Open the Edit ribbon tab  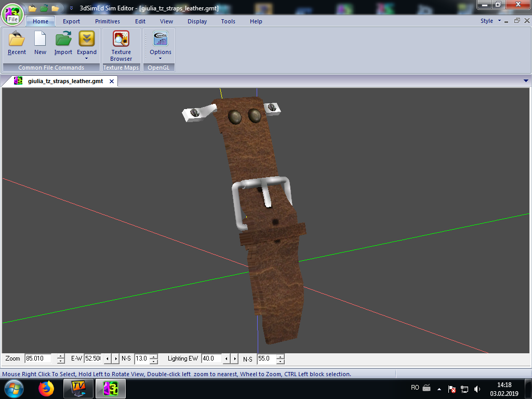(x=140, y=21)
